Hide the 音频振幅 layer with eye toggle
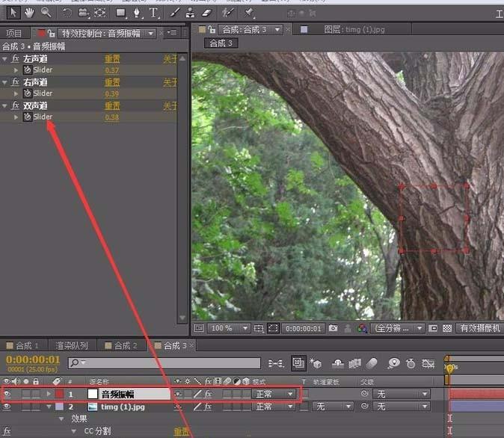The image size is (504, 438). (7, 394)
